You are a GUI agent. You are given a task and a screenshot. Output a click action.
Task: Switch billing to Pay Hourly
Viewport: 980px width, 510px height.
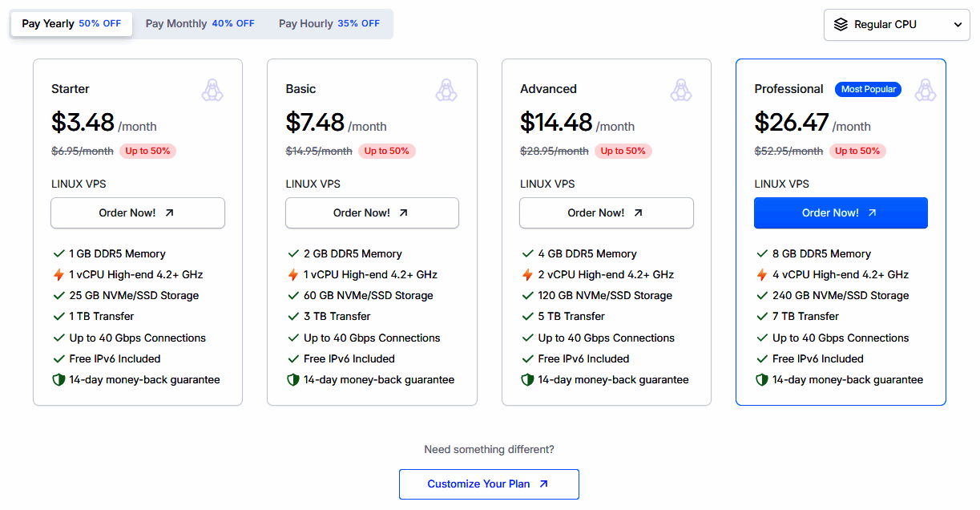click(329, 24)
